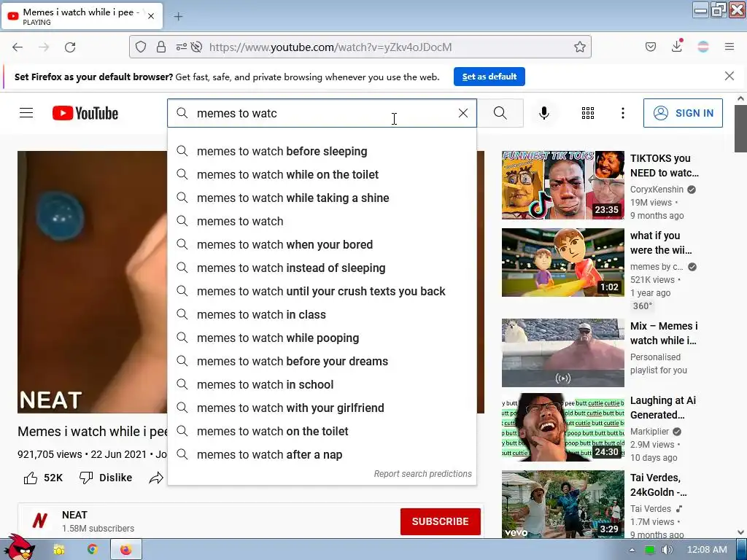Viewport: 747px width, 560px height.
Task: Like the video with thumbs up
Action: (31, 478)
